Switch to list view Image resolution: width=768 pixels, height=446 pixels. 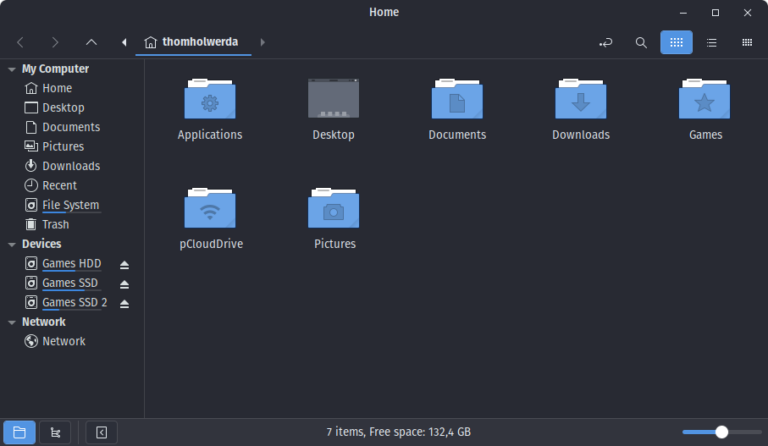(712, 43)
